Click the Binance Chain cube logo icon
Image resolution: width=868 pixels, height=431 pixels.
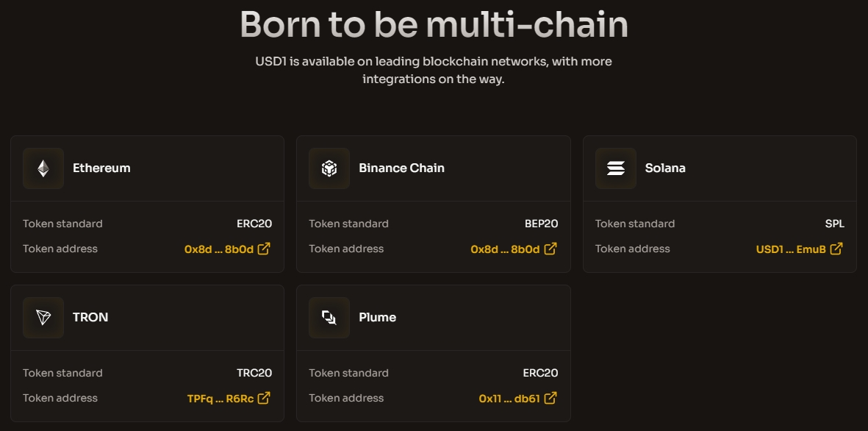pyautogui.click(x=329, y=168)
